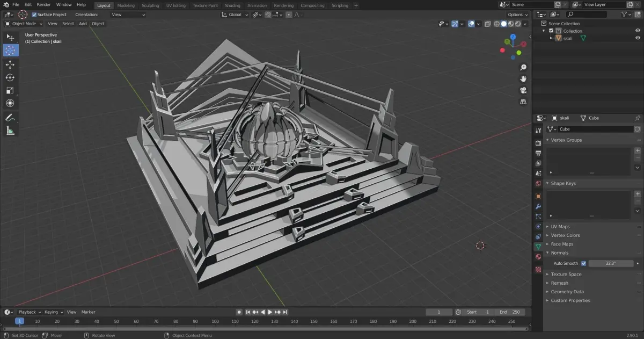Click the Options button in the viewport header

tap(517, 15)
